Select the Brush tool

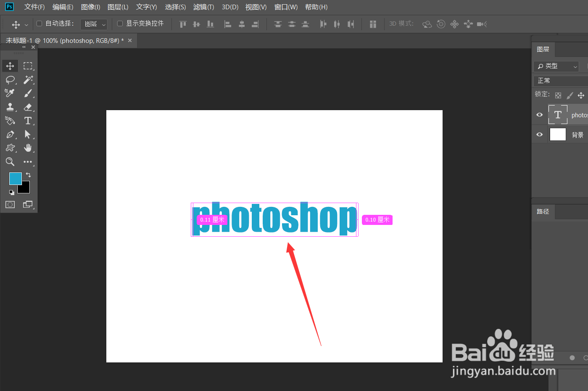click(28, 93)
